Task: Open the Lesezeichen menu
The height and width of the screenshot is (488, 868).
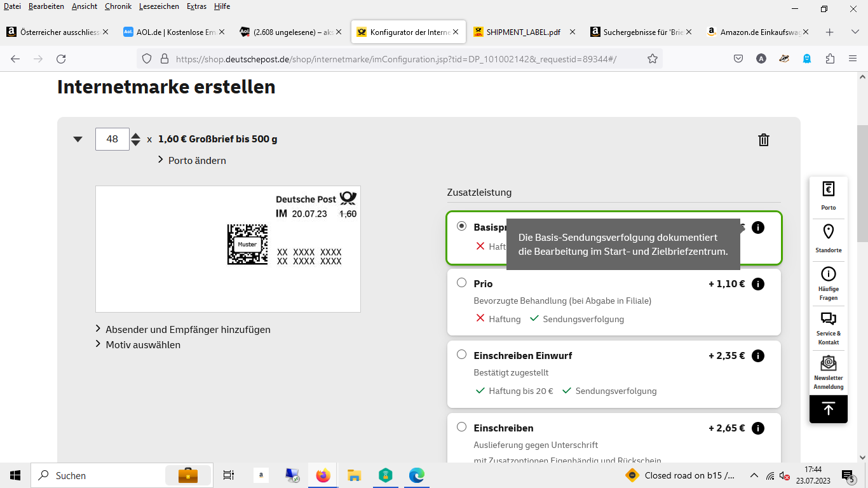Action: (x=159, y=6)
